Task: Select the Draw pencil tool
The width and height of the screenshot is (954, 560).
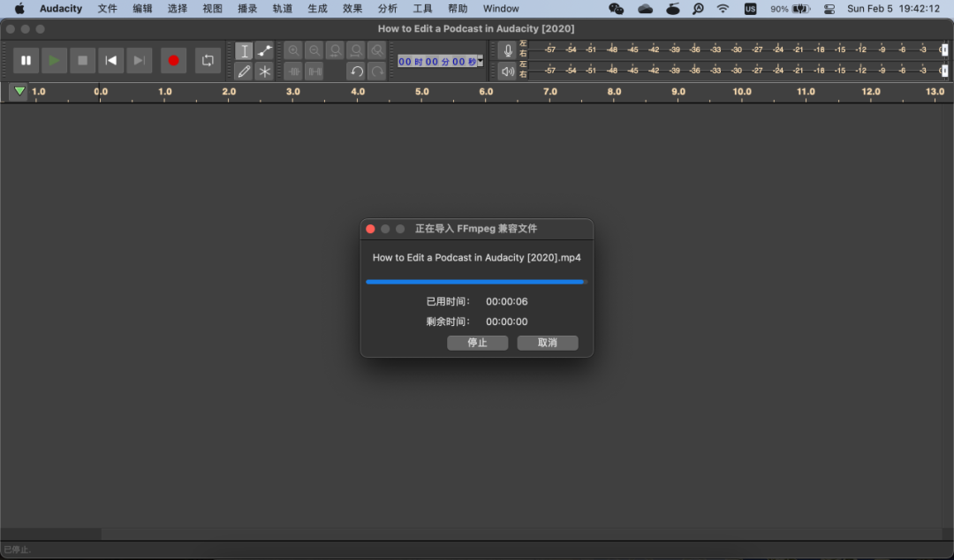Action: pos(244,72)
